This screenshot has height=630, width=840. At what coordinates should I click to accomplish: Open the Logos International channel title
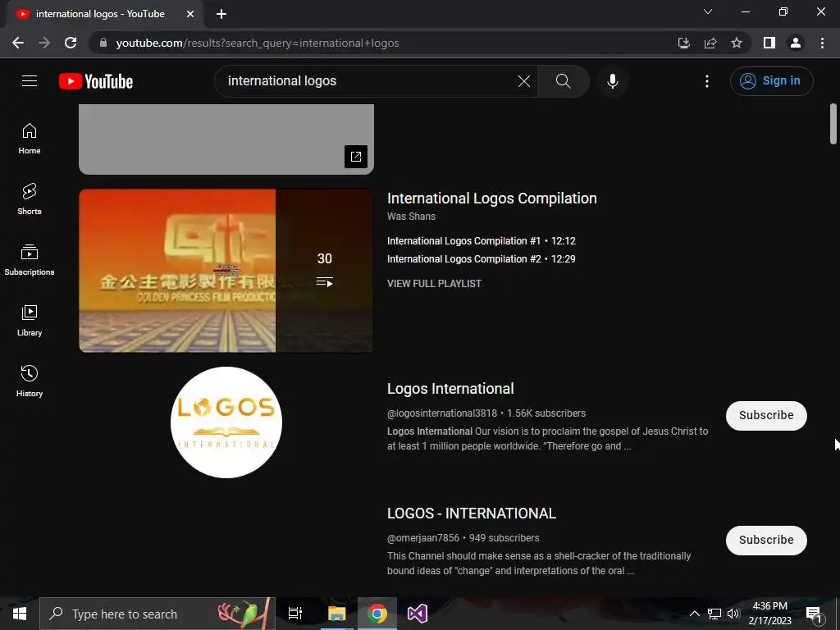pyautogui.click(x=450, y=388)
